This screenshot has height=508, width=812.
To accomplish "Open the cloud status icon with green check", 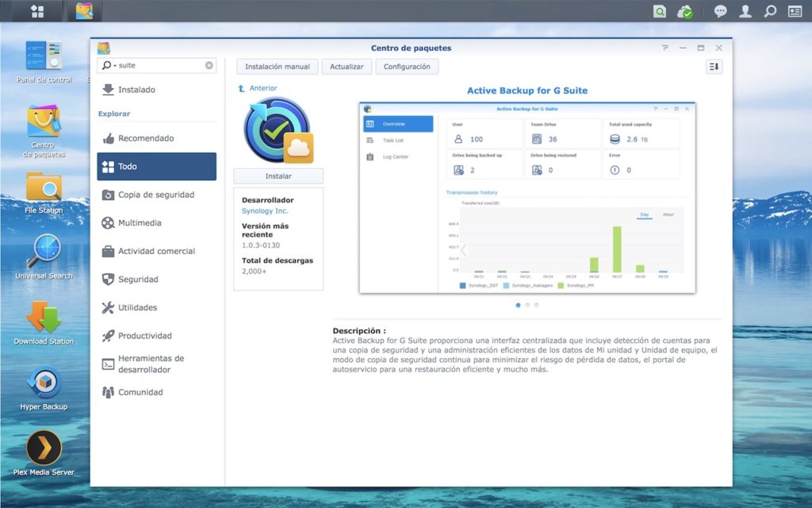I will coord(684,11).
